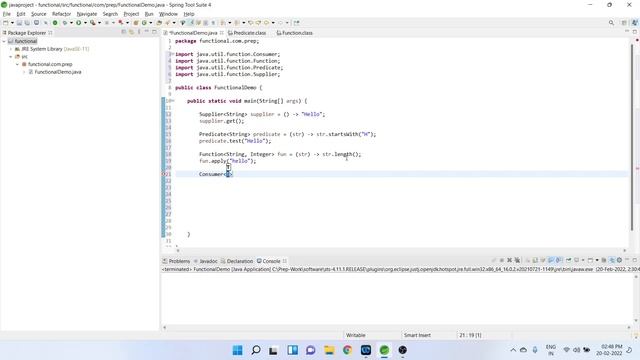Remove launch in Console toolbar
Image resolution: width=640 pixels, height=360 pixels.
pyautogui.click(x=509, y=260)
